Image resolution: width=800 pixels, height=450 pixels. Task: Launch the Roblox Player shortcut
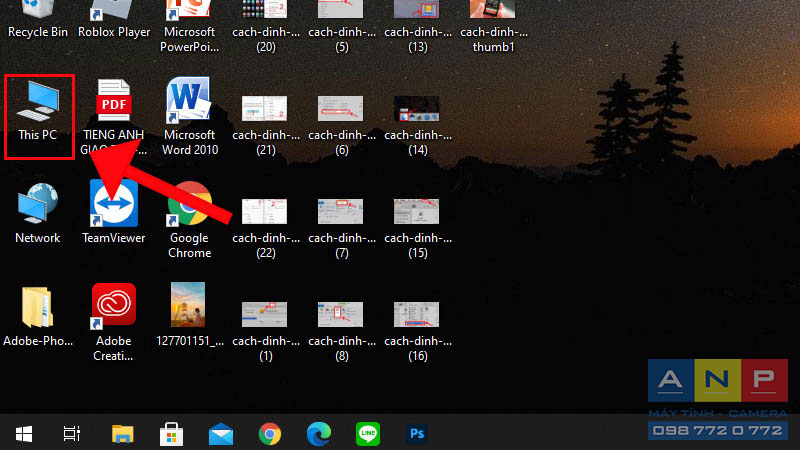pyautogui.click(x=114, y=19)
